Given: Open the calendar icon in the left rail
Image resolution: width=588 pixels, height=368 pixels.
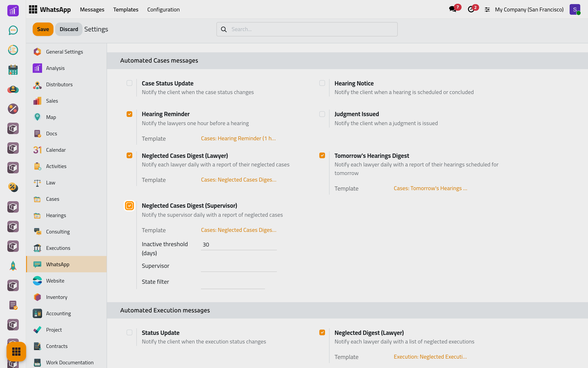Looking at the screenshot, I should tap(13, 70).
